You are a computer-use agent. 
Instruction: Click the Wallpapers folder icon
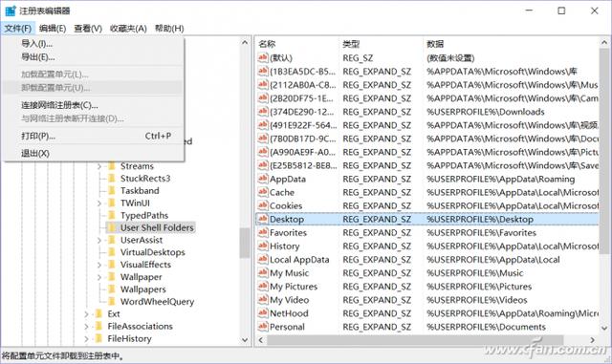[x=112, y=289]
